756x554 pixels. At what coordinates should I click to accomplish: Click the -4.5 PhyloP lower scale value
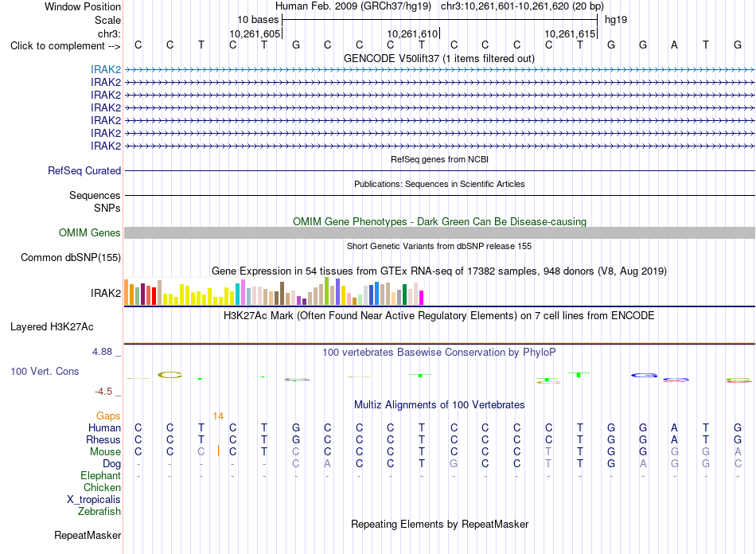click(103, 392)
